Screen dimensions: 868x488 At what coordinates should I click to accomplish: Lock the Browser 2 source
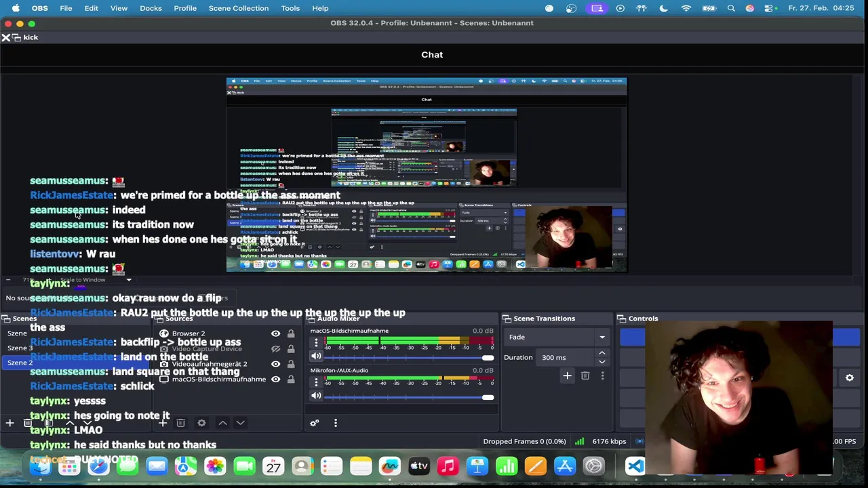[x=291, y=333]
